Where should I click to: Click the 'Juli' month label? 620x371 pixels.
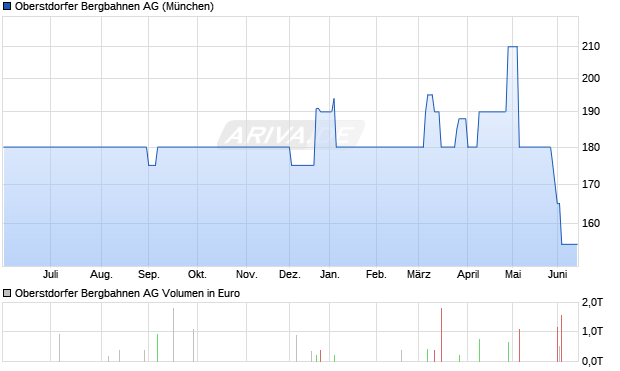point(51,274)
